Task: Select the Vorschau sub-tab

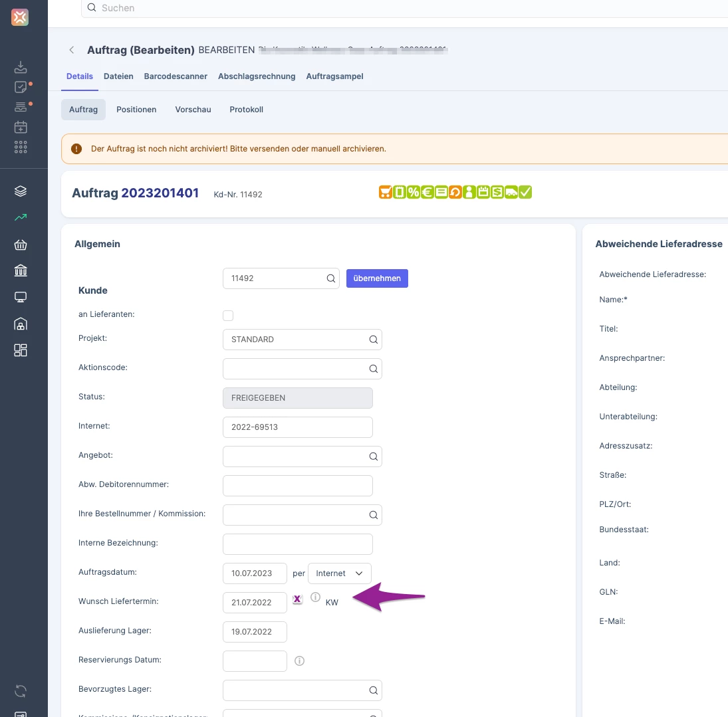Action: [x=193, y=110]
